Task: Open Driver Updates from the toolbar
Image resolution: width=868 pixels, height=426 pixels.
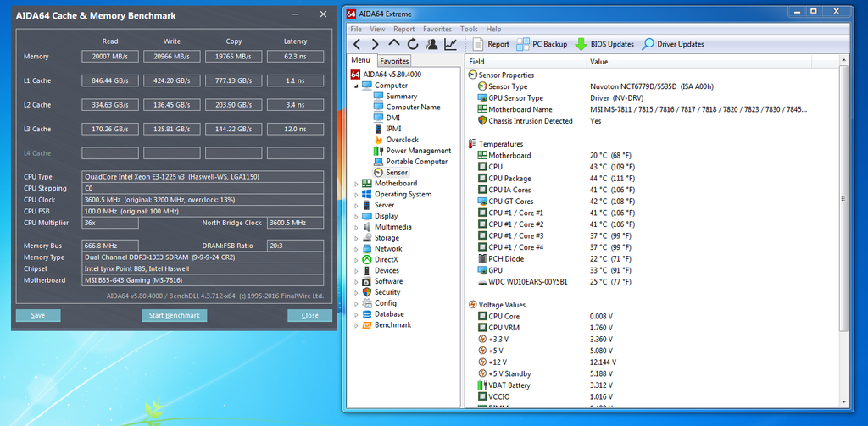Action: pos(673,44)
